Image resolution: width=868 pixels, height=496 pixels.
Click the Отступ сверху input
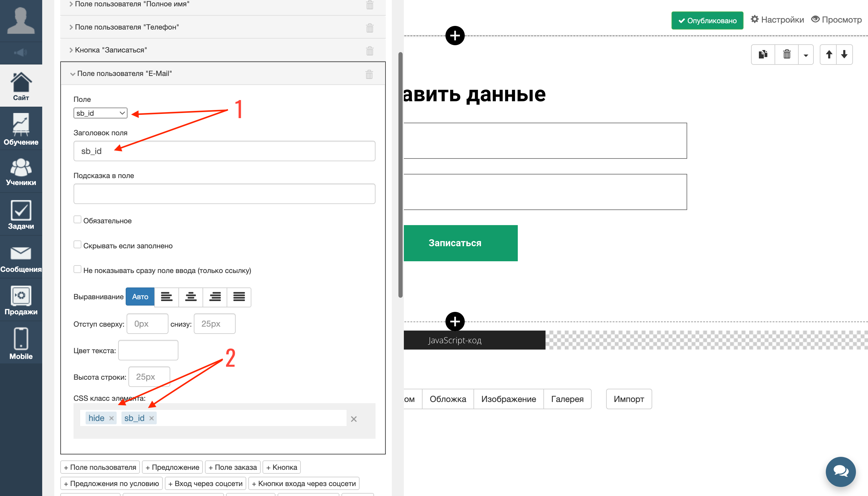point(147,324)
